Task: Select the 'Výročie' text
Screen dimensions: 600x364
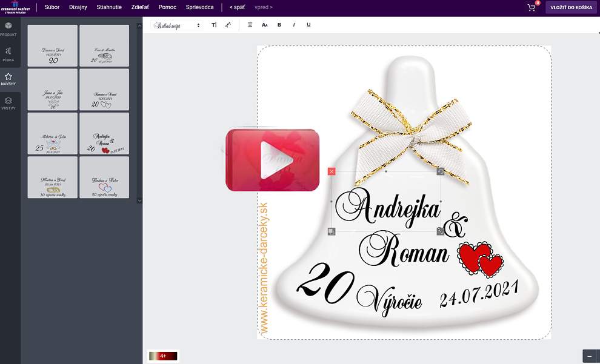Action: pos(389,300)
